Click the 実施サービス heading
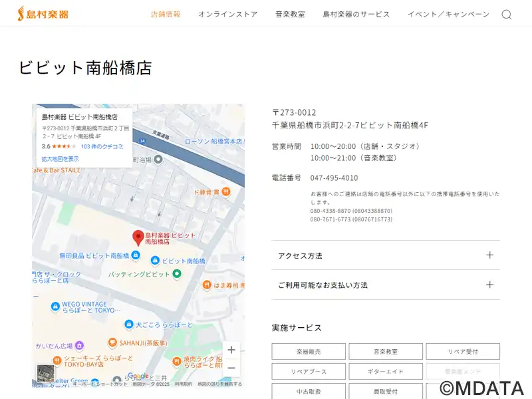532x399 pixels. (x=297, y=328)
